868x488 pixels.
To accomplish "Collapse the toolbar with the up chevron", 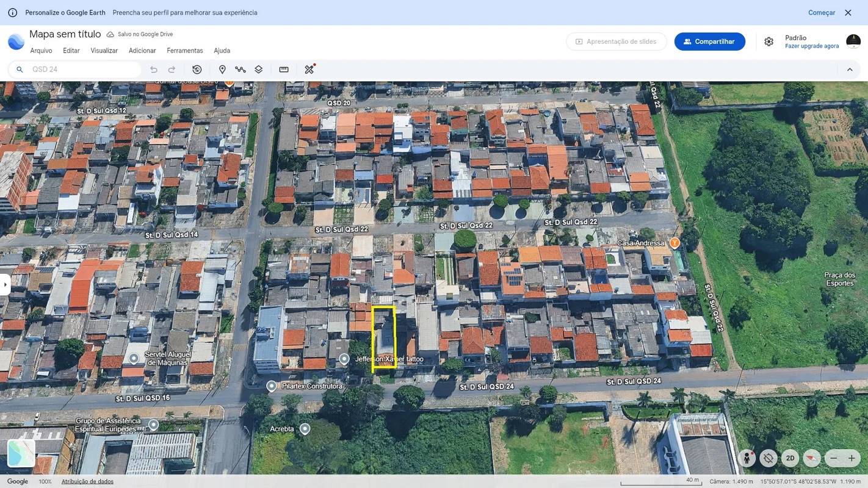I will pyautogui.click(x=850, y=70).
